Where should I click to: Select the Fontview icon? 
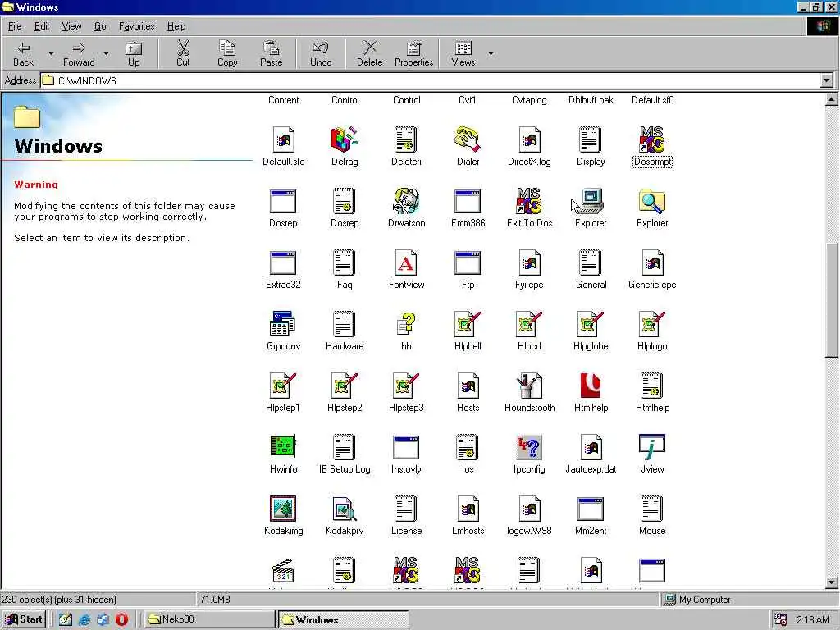point(406,262)
